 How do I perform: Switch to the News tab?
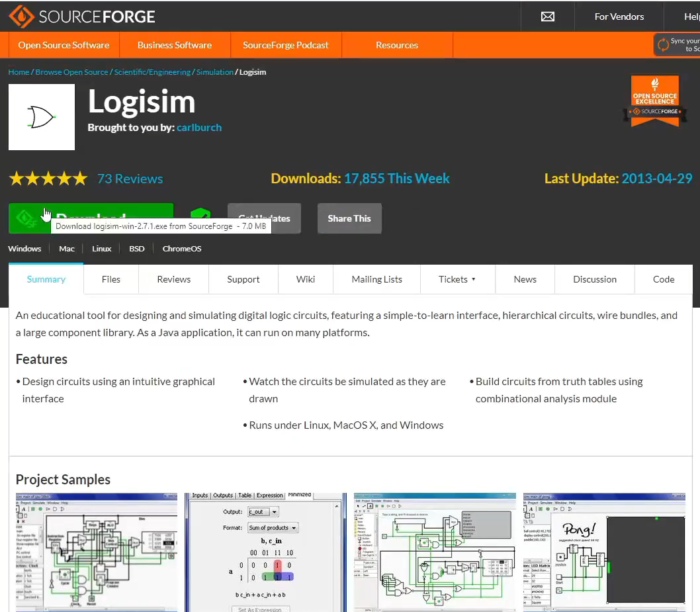click(525, 279)
